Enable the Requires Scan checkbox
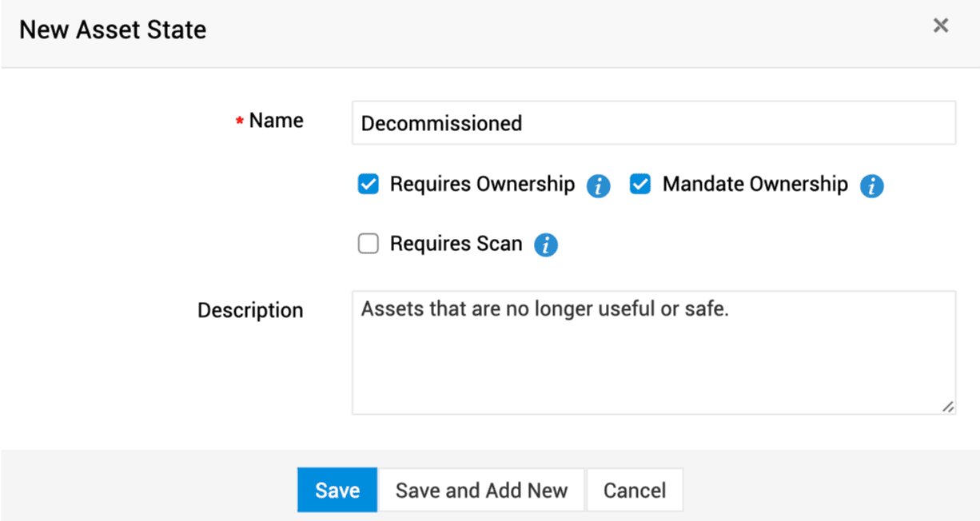Image resolution: width=980 pixels, height=521 pixels. pyautogui.click(x=368, y=245)
